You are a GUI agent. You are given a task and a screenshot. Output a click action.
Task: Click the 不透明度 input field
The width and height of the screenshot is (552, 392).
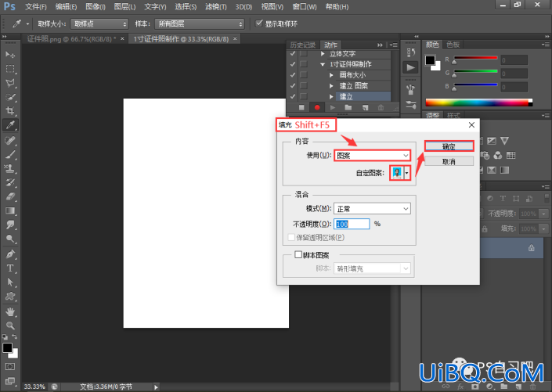[x=352, y=224]
